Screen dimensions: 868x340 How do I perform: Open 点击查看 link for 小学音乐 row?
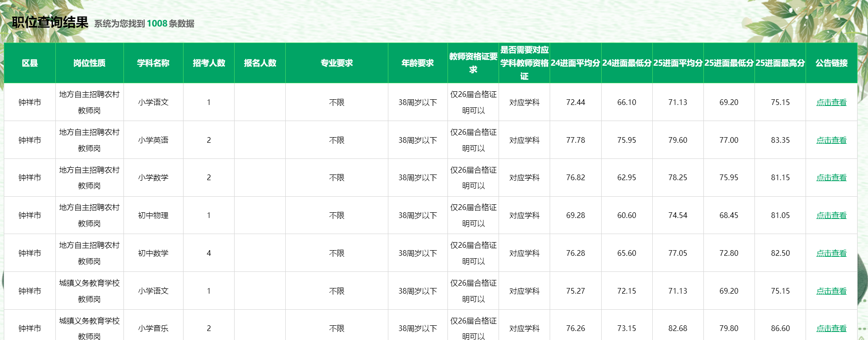click(x=831, y=328)
